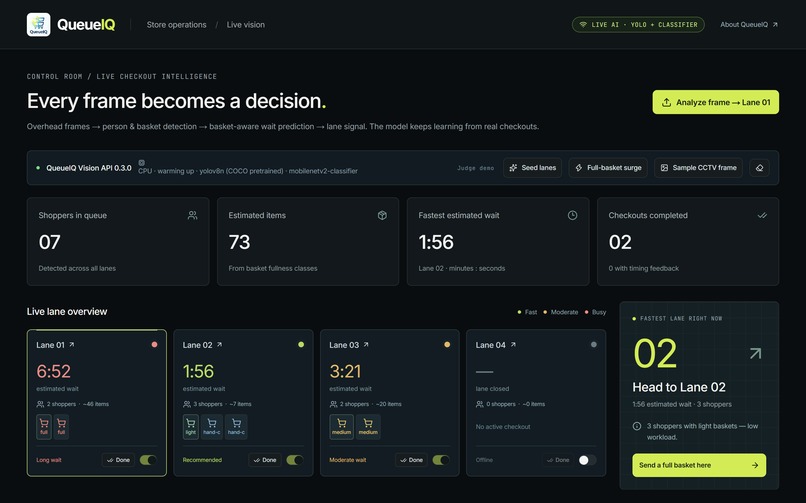Screen dimensions: 806x503
Task: Mark Lane 01 checkout Done
Action: click(118, 460)
